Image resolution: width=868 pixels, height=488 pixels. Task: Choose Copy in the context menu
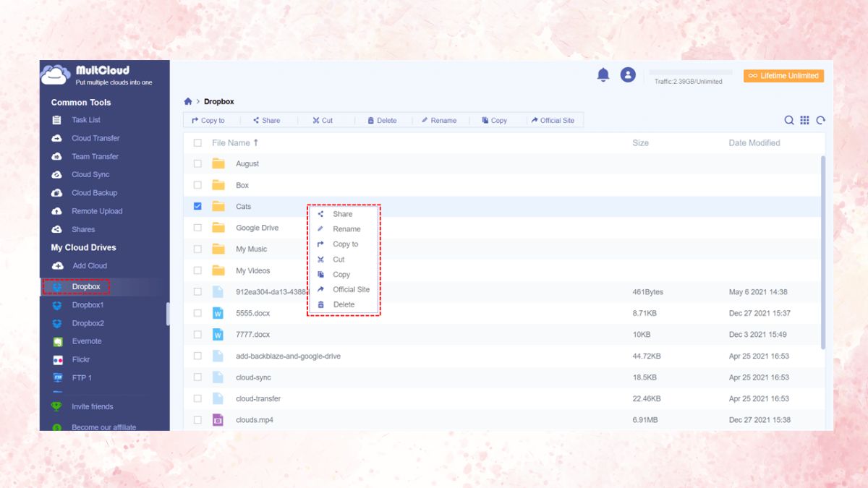pos(341,275)
